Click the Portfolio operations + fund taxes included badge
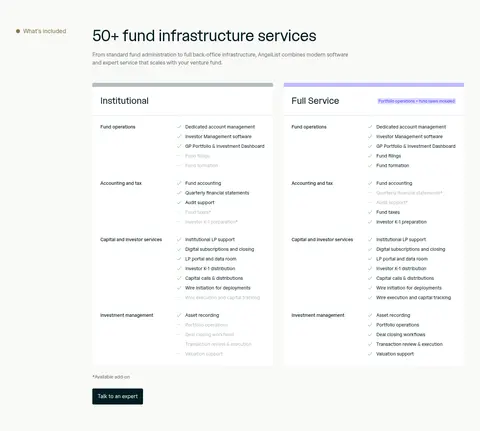Image resolution: width=480 pixels, height=431 pixels. tap(416, 101)
